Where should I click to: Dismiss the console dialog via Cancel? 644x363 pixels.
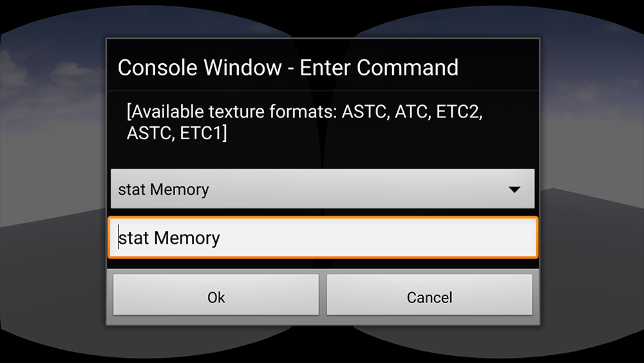pos(430,295)
